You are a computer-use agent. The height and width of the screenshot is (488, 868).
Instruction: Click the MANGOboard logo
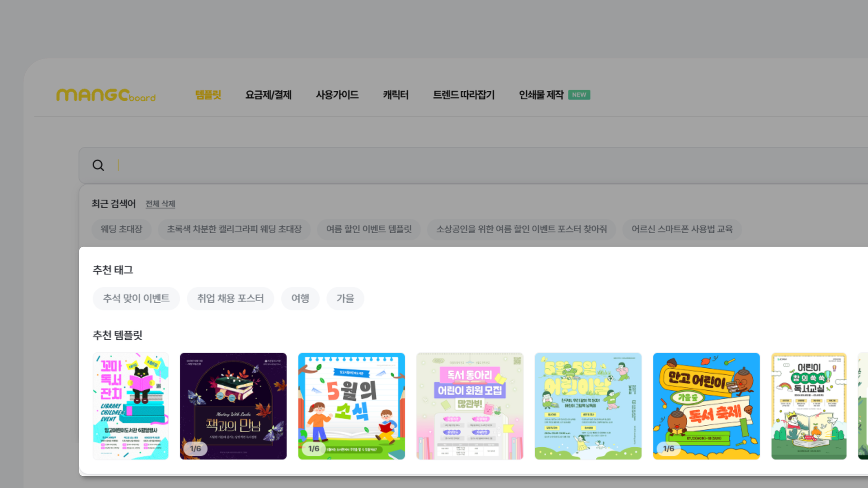[106, 95]
